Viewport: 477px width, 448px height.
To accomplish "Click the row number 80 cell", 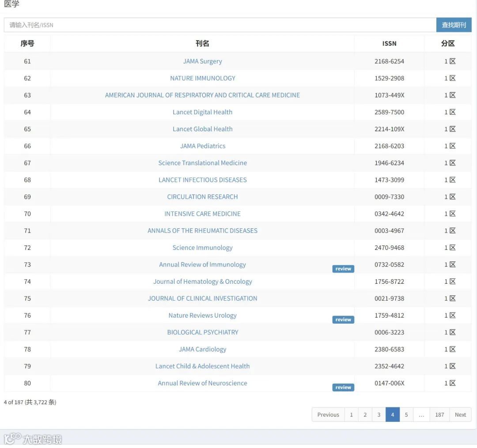I will (27, 383).
